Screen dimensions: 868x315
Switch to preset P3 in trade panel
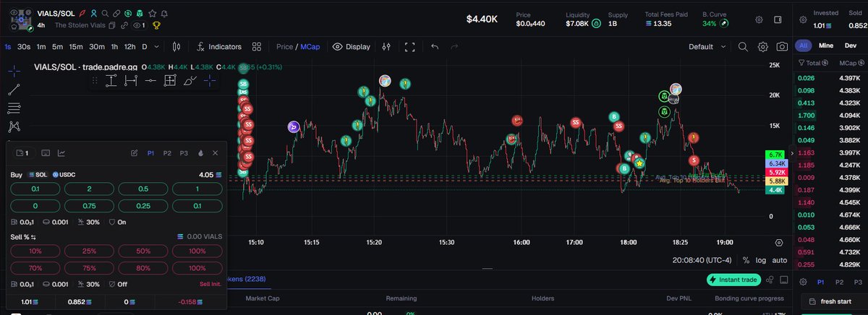(x=184, y=153)
